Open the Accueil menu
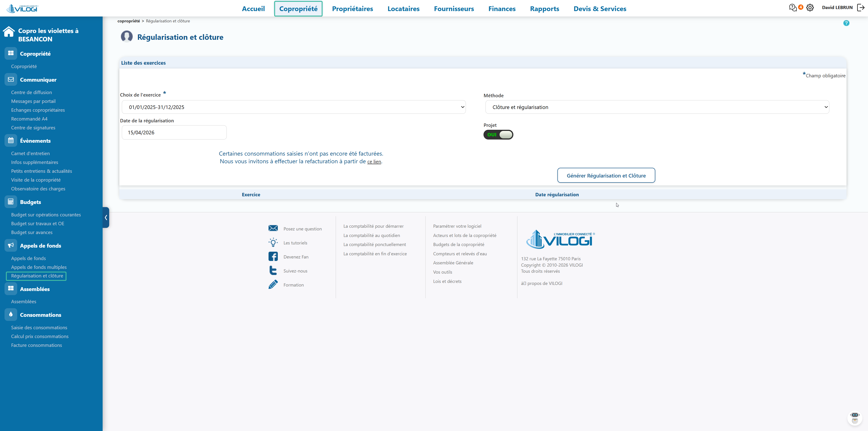Screen dimensions: 868x431 click(x=253, y=9)
